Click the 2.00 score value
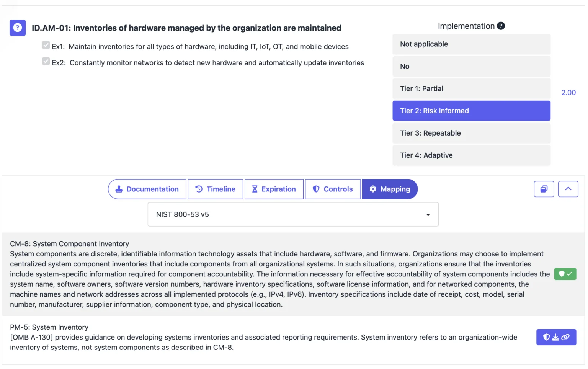Screen dimensions: 588x369 tap(568, 92)
